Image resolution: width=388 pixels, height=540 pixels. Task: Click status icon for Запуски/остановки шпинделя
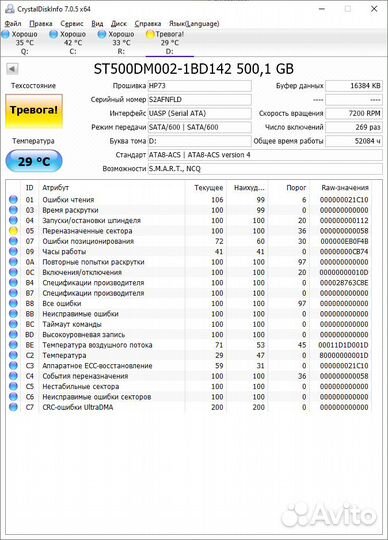point(13,220)
